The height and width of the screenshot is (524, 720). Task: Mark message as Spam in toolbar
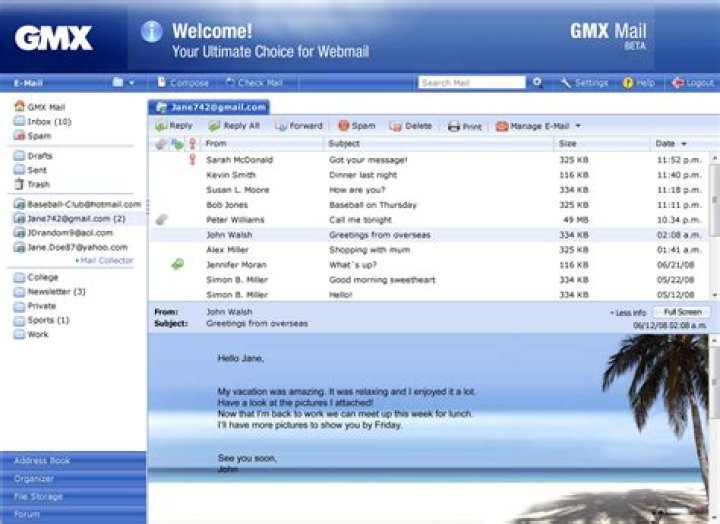click(356, 126)
